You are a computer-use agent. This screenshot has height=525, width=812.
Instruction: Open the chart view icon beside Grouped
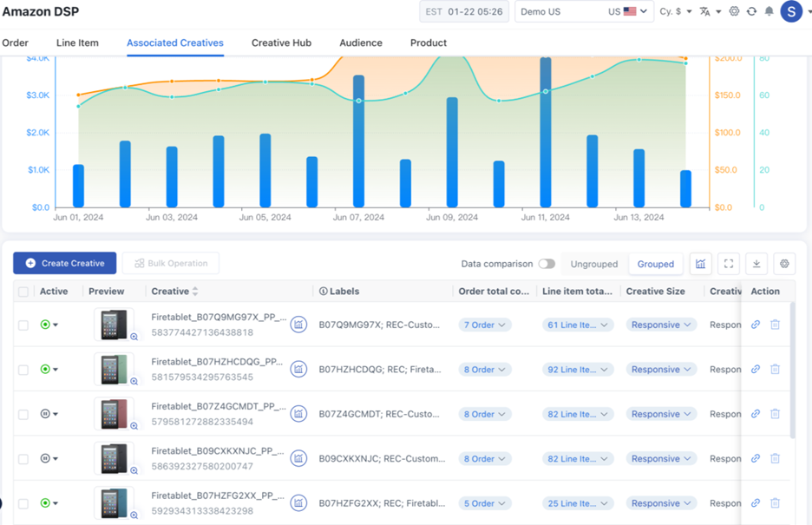point(700,264)
